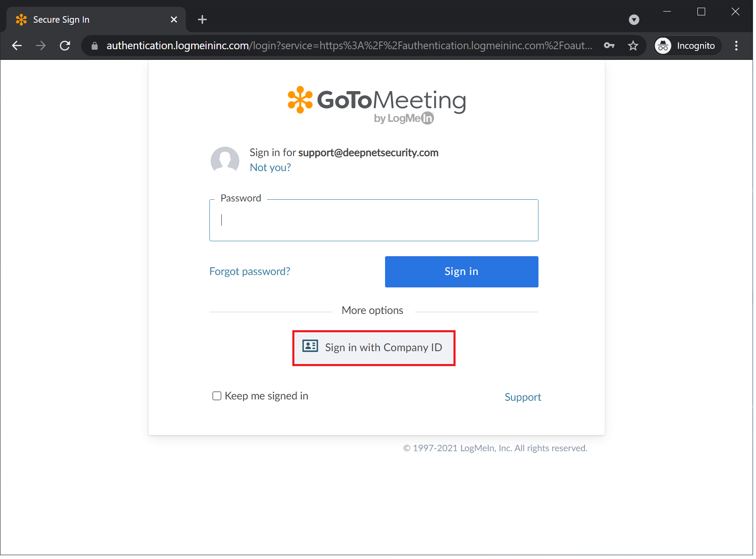Open saved passwords key icon
Image resolution: width=756 pixels, height=559 pixels.
point(609,46)
